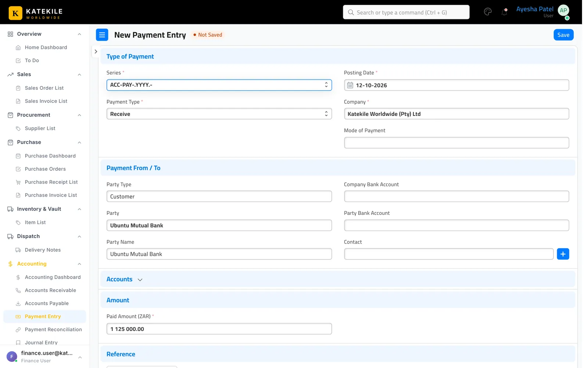Click the Item List tag icon

pos(18,223)
